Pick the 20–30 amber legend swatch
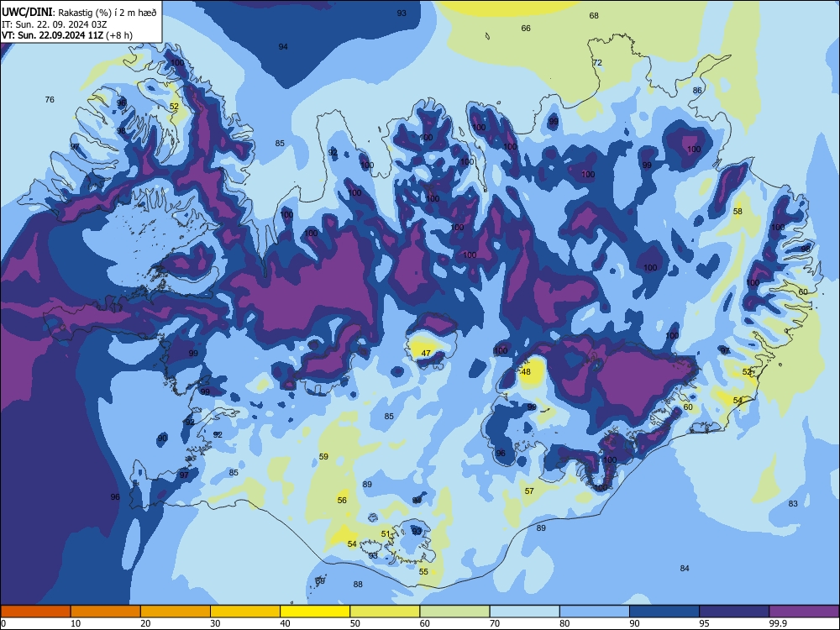840x630 pixels. pos(176,612)
